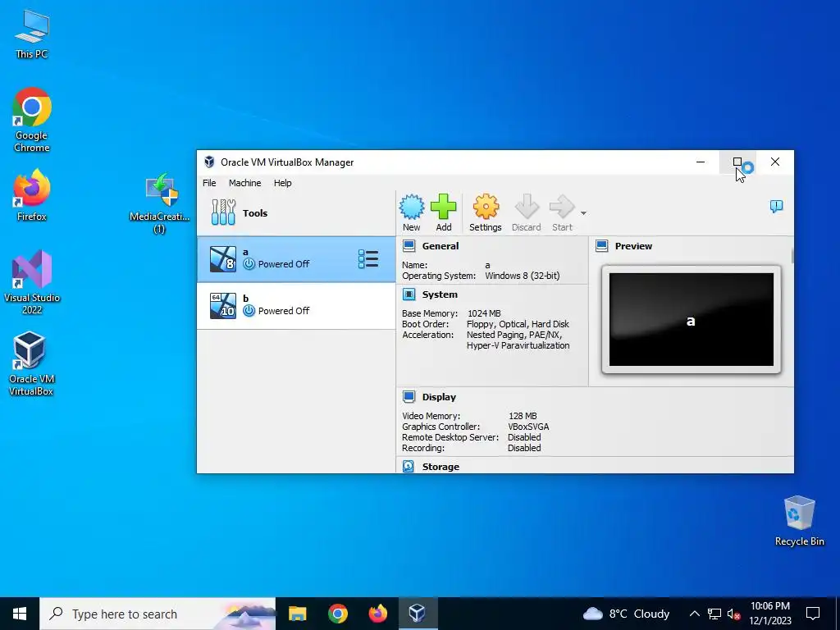
Task: Click the 128 MB video memory value
Action: click(523, 416)
